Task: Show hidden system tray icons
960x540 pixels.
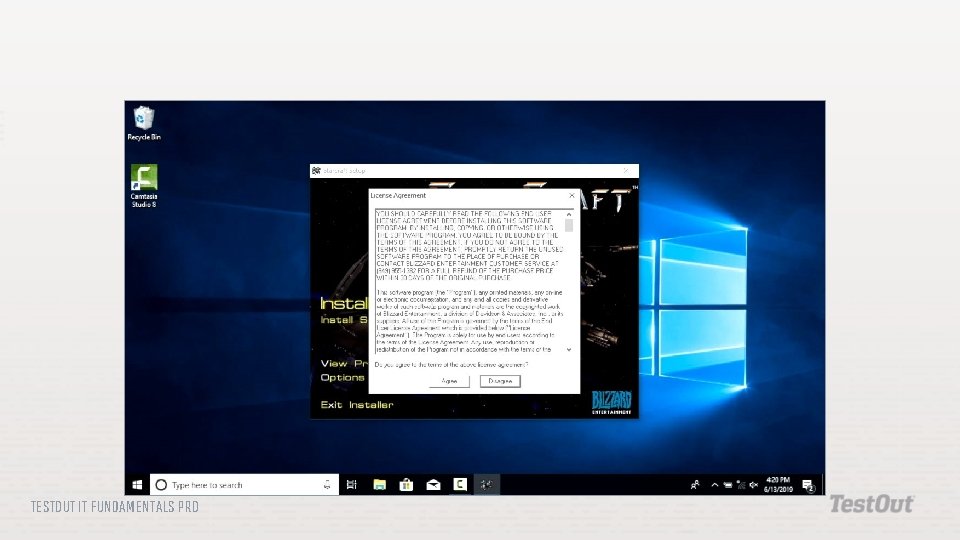Action: coord(714,485)
